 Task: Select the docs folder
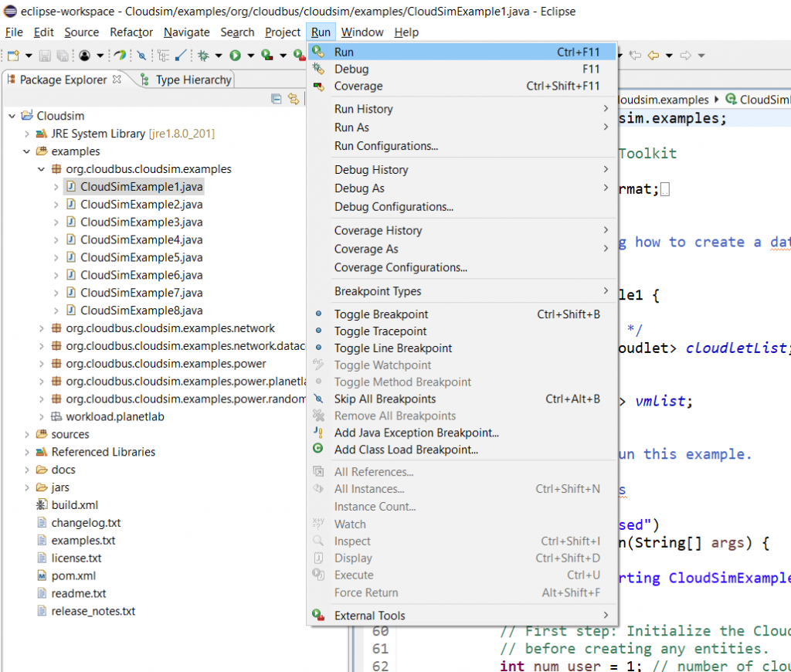[x=56, y=470]
